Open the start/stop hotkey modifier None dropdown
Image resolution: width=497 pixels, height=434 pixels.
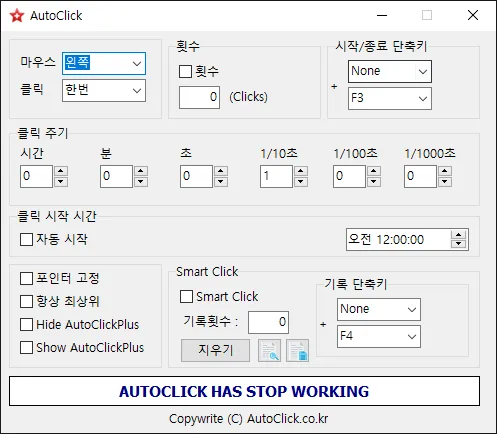[x=390, y=71]
